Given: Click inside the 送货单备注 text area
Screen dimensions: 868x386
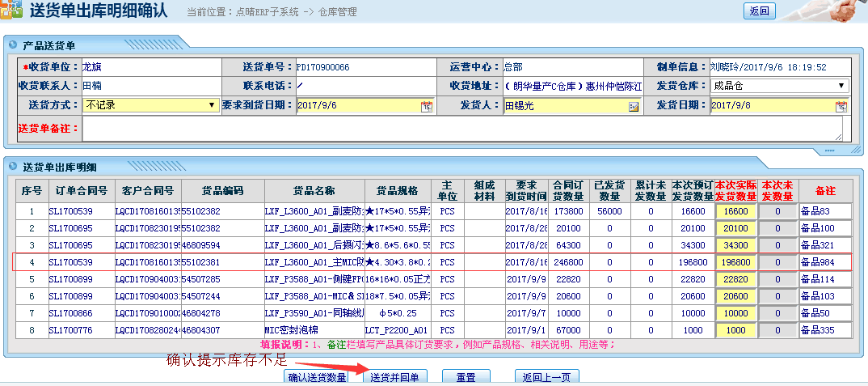Looking at the screenshot, I should pyautogui.click(x=461, y=128).
